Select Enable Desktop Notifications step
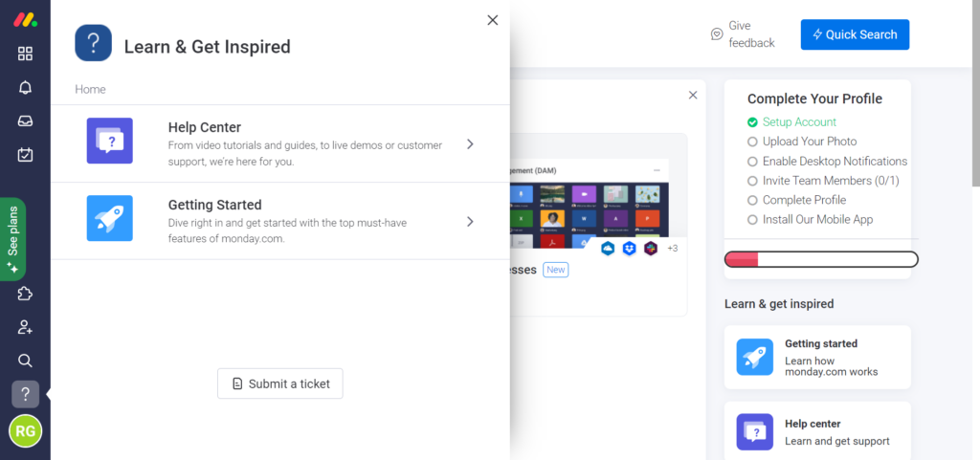Image resolution: width=980 pixels, height=460 pixels. pos(828,161)
